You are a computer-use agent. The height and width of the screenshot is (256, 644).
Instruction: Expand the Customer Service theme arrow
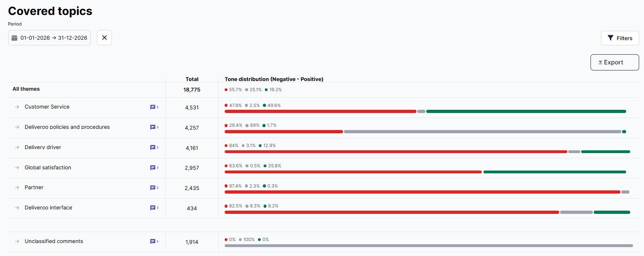click(x=17, y=107)
